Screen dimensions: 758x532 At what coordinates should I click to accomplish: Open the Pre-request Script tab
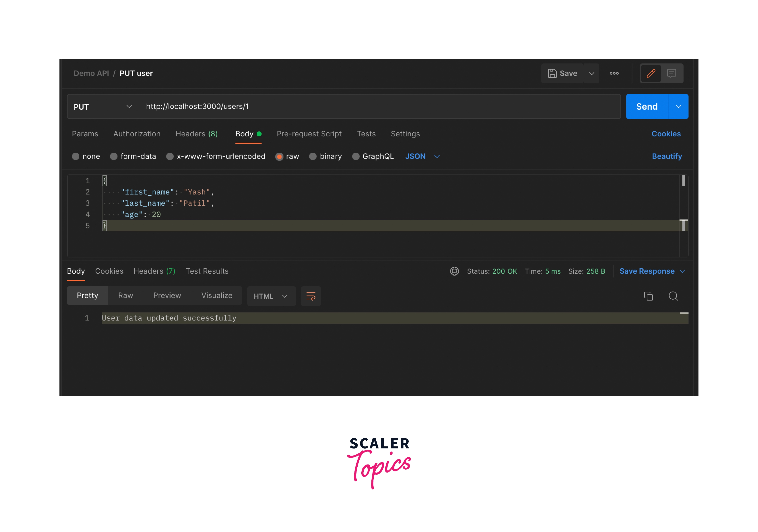point(309,134)
